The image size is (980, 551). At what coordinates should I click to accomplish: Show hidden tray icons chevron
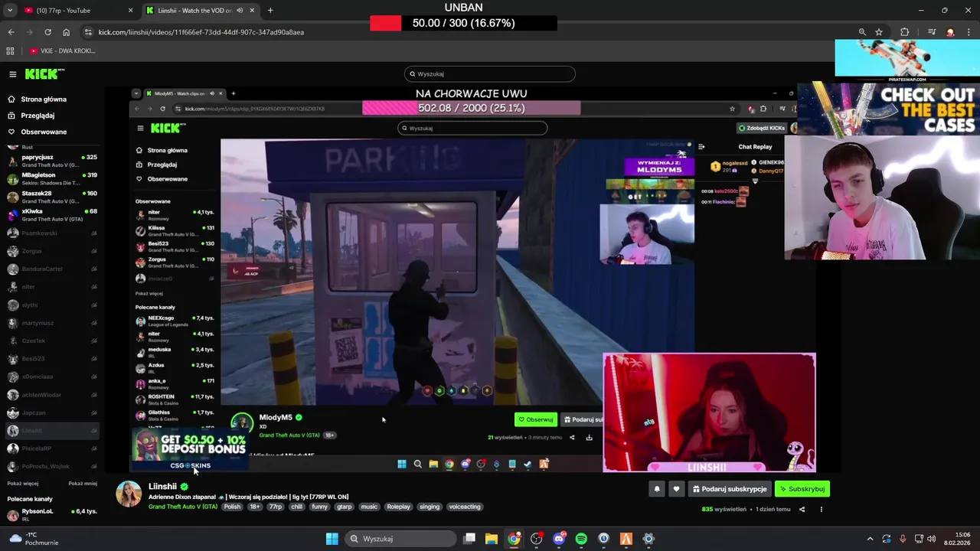(x=870, y=539)
